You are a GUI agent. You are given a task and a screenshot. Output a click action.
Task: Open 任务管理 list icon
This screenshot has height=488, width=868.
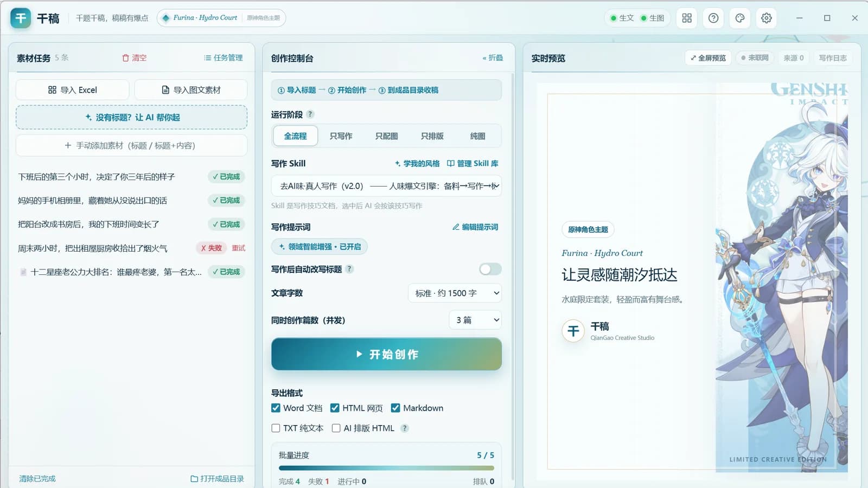223,57
